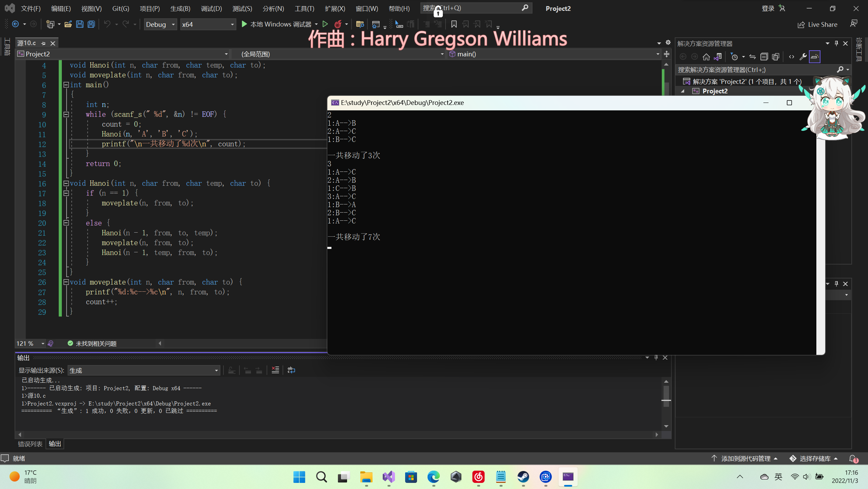Open the 调试(D) menu
This screenshot has height=489, width=868.
click(211, 8)
